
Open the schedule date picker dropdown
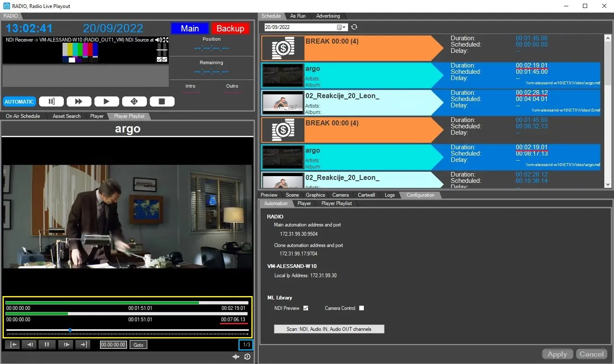[342, 27]
